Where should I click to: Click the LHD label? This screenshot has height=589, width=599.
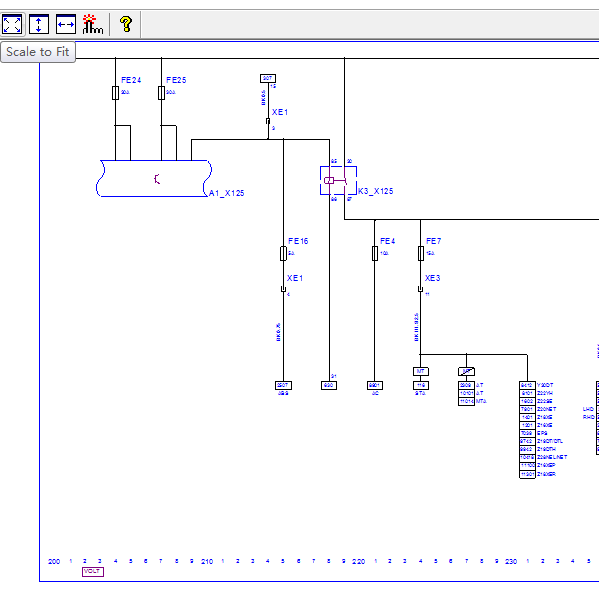588,409
